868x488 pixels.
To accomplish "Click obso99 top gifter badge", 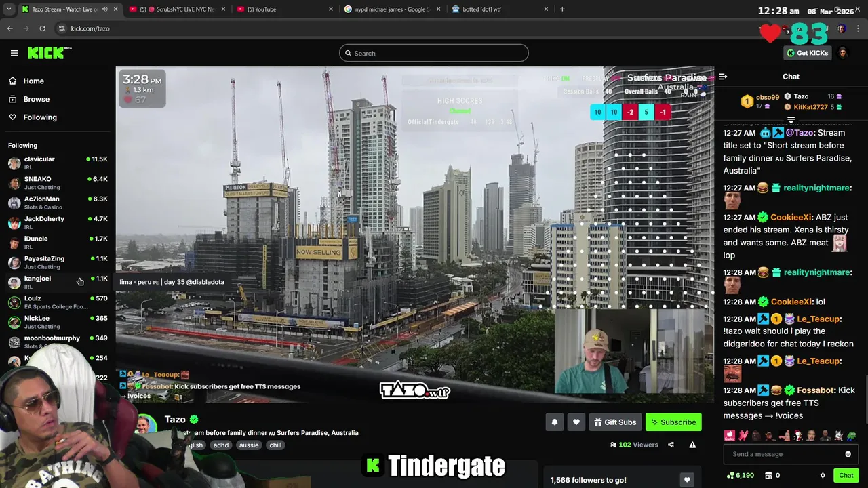I will point(747,102).
